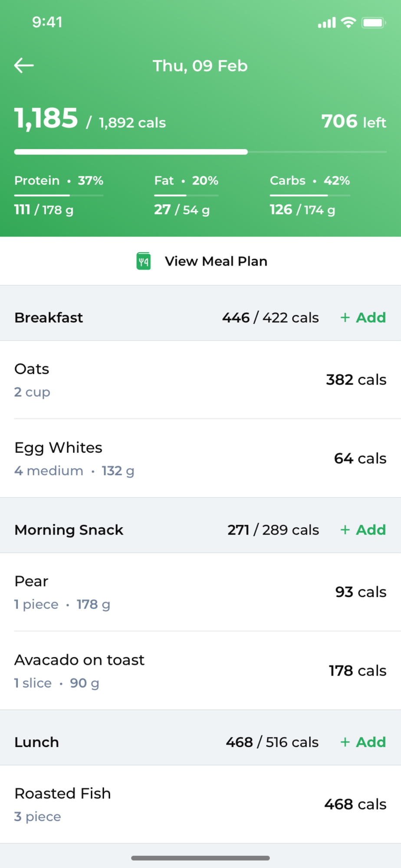The image size is (401, 868).
Task: Add an item to Morning Snack
Action: [x=363, y=530]
